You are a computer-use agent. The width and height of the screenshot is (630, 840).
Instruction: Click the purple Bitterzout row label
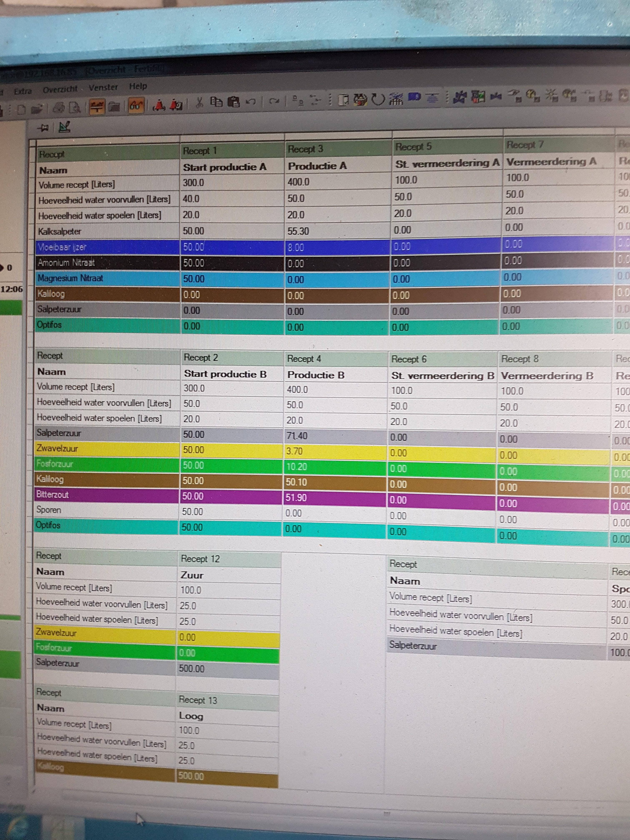pyautogui.click(x=52, y=495)
